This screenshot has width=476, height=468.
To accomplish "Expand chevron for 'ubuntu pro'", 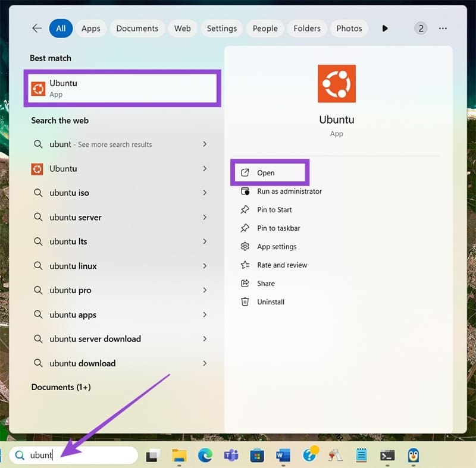I will [x=205, y=290].
